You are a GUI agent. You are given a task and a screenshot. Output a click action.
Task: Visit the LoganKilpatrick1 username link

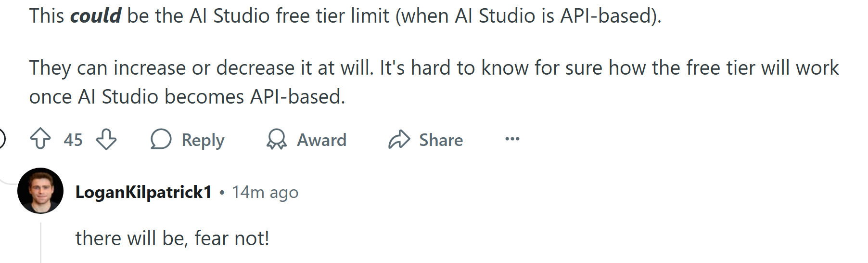(x=143, y=192)
